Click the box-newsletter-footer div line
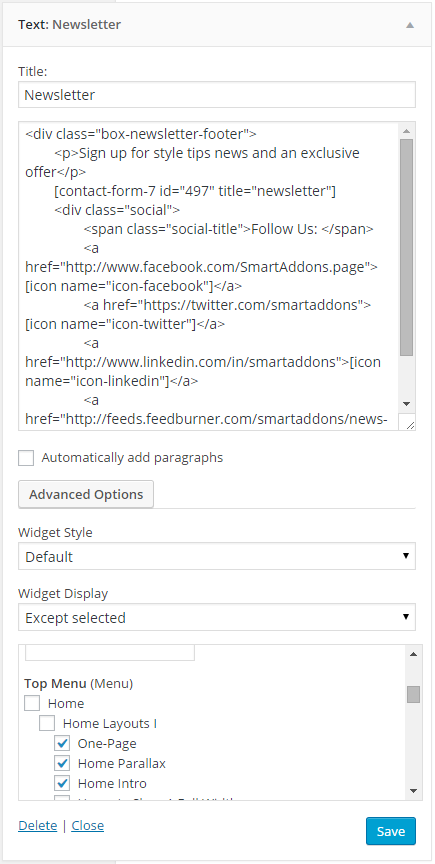This screenshot has width=435, height=864. click(x=141, y=134)
